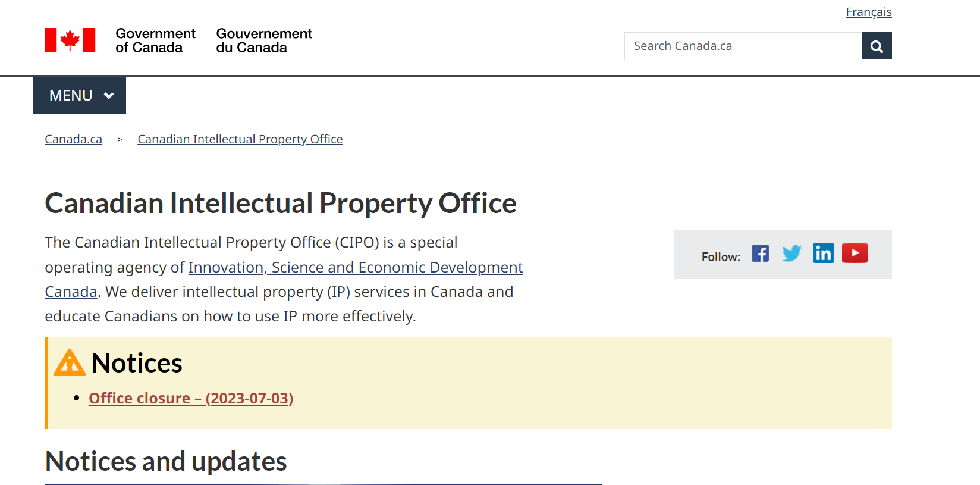This screenshot has width=980, height=485.
Task: Open the Office closure (2023-07-03) notice
Action: point(190,398)
